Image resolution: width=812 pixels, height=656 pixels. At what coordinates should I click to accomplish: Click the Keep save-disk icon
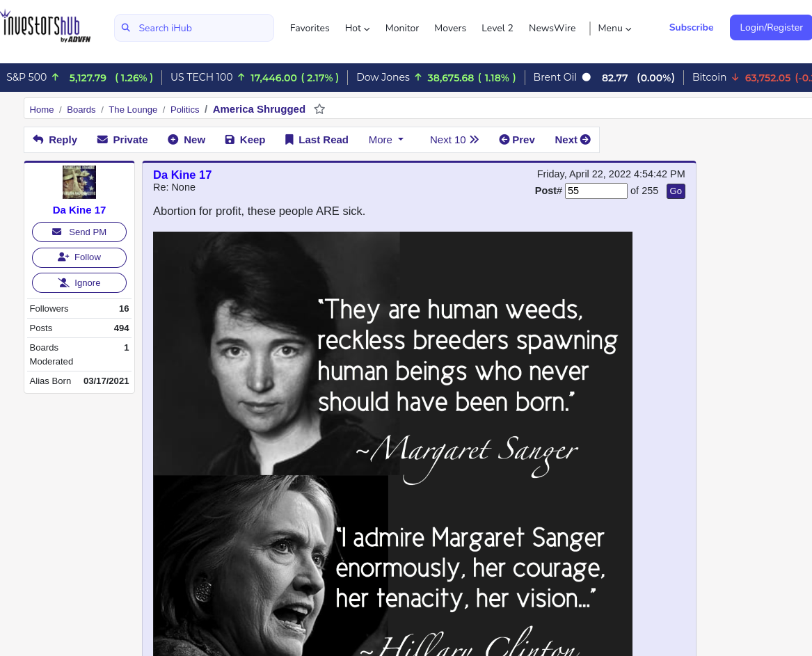tap(230, 139)
